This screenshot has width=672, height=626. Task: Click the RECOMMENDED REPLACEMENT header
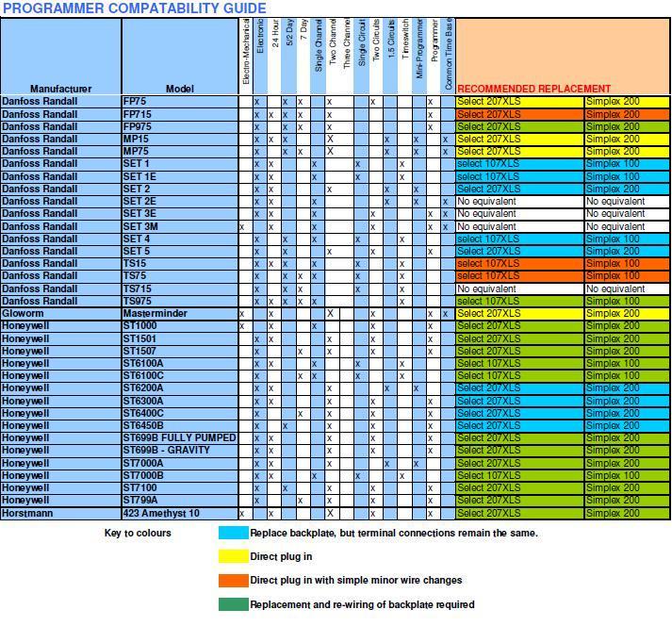[x=533, y=89]
